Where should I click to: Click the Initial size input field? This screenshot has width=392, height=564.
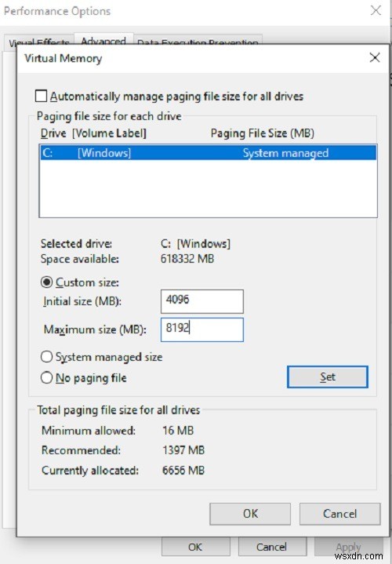(202, 301)
